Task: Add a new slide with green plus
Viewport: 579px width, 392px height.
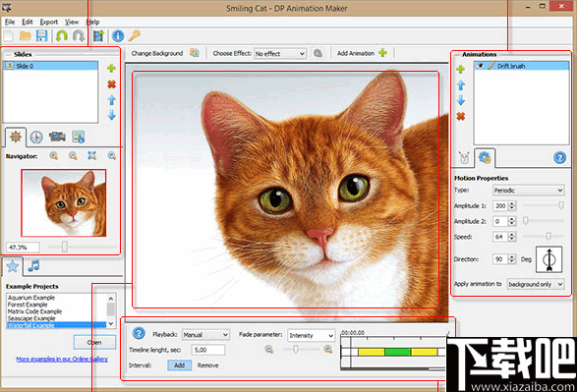Action: click(111, 68)
